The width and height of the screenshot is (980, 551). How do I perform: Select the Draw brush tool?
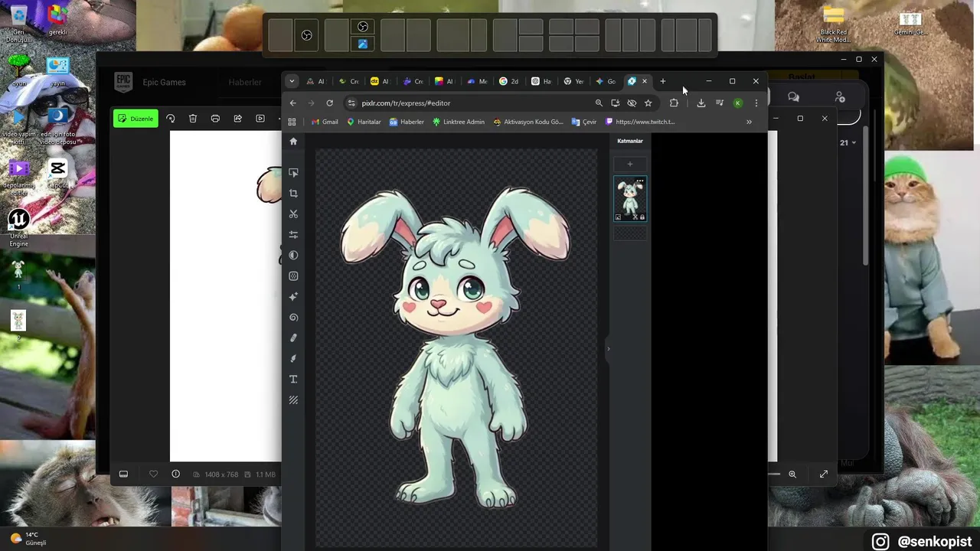[x=293, y=359]
